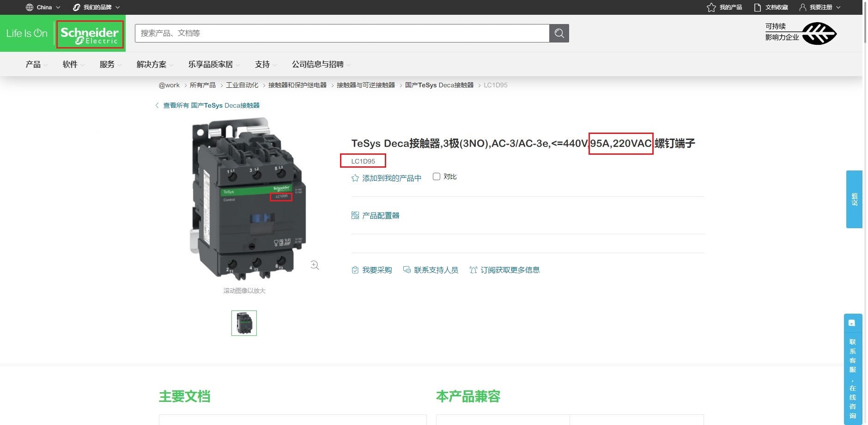Click the LC1D95 product code text
Viewport: 868px width, 425px height.
363,161
